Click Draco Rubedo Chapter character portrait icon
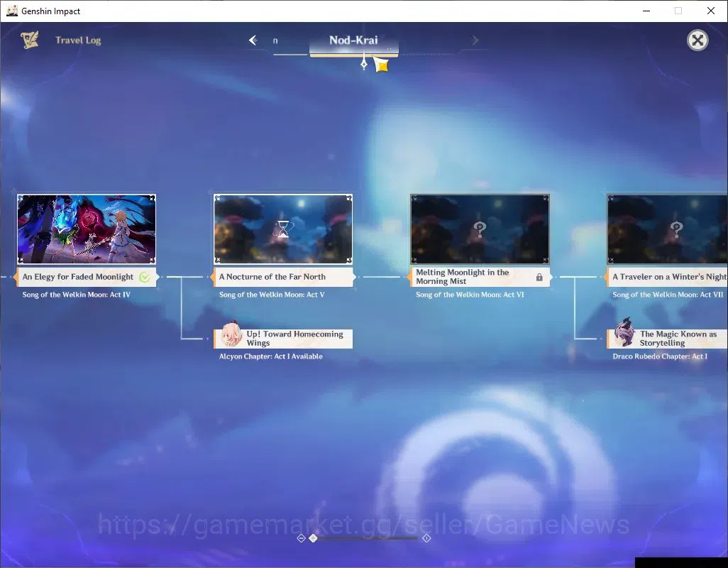Viewport: 728px width, 568px height. [x=624, y=332]
